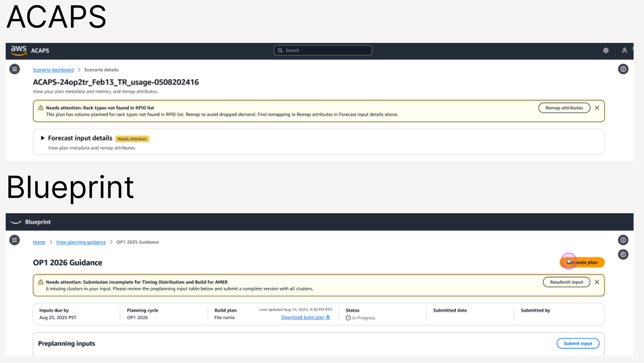Click the Resubmit input button

click(566, 282)
